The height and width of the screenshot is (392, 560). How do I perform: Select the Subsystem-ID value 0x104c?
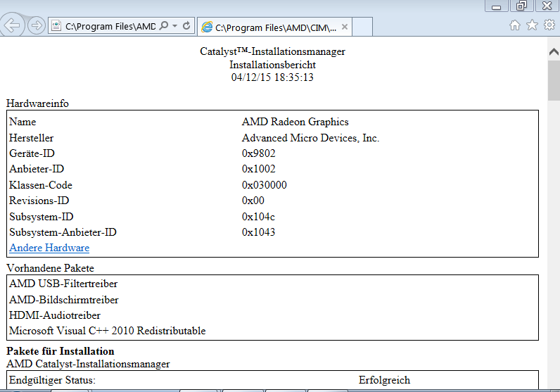point(258,217)
